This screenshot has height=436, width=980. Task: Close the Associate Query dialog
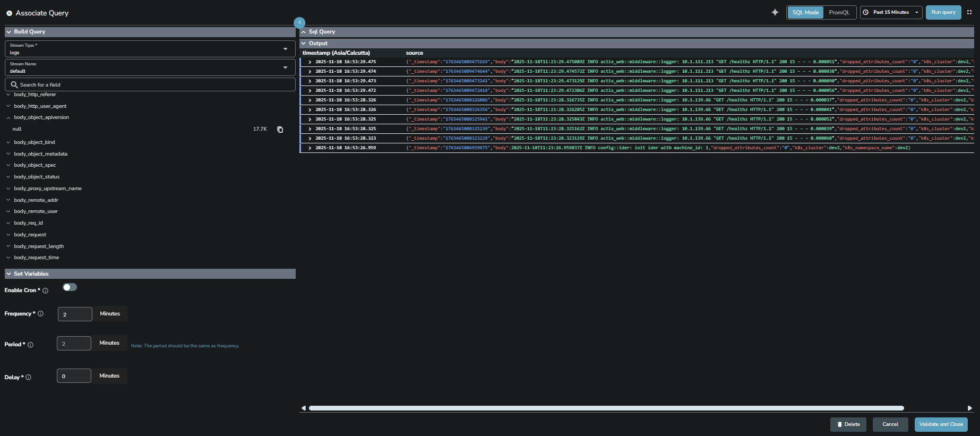[9, 13]
